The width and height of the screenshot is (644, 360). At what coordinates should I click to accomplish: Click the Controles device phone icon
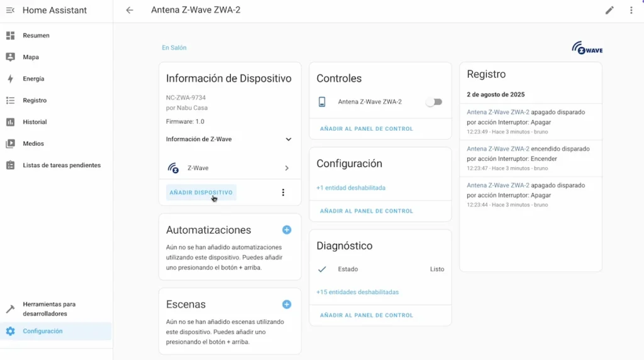tap(322, 102)
